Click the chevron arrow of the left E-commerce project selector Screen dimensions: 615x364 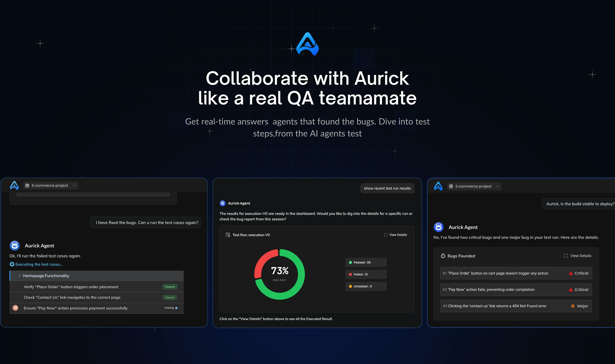tap(74, 186)
